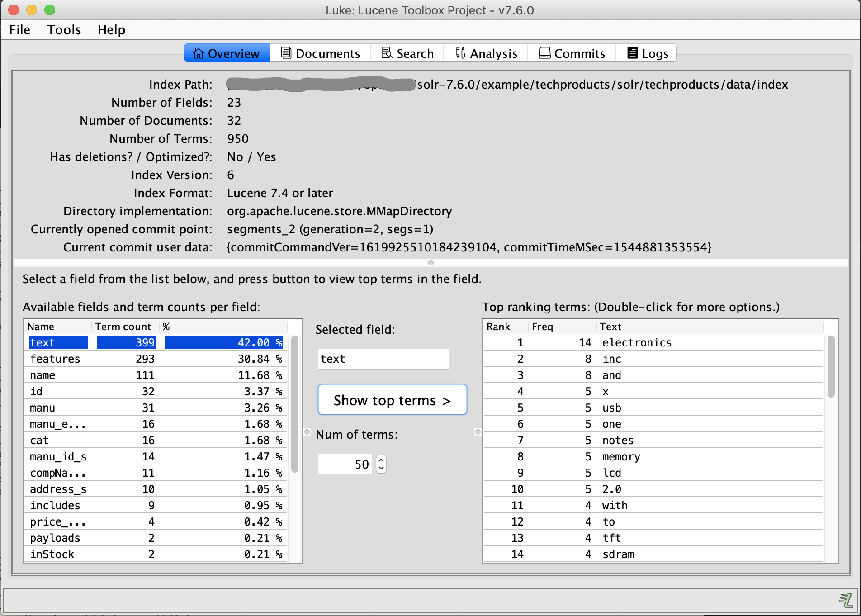This screenshot has width=861, height=616.
Task: Click the Rank column header
Action: [506, 327]
